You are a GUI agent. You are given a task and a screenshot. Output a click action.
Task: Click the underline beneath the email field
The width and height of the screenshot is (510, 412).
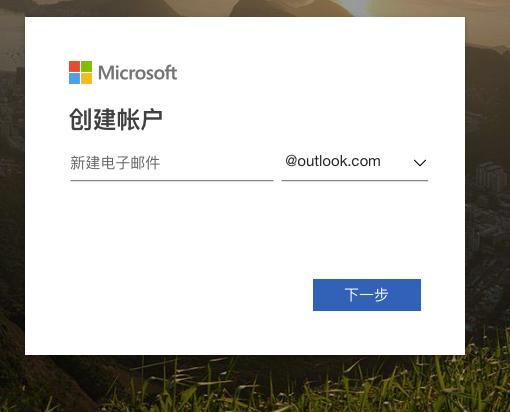click(172, 180)
